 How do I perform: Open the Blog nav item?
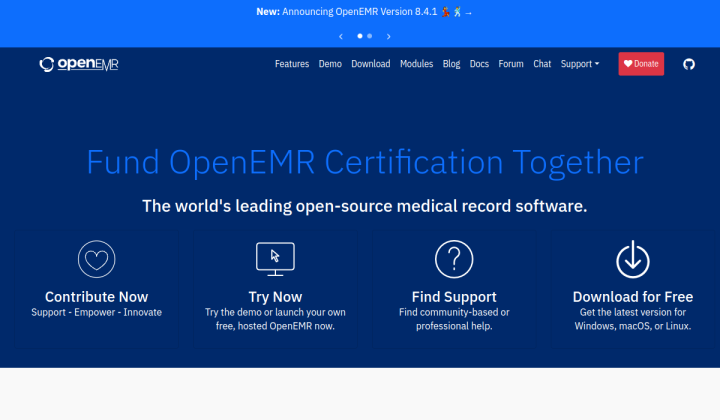pos(451,64)
